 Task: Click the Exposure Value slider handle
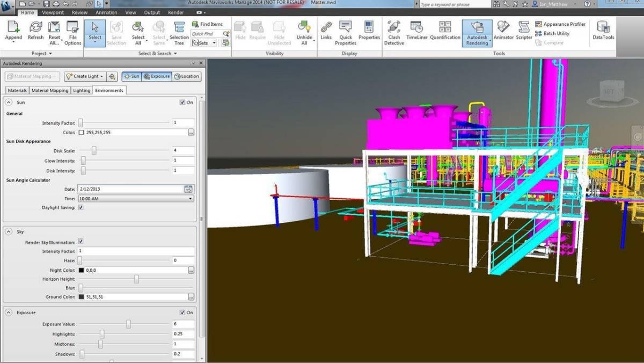(129, 324)
